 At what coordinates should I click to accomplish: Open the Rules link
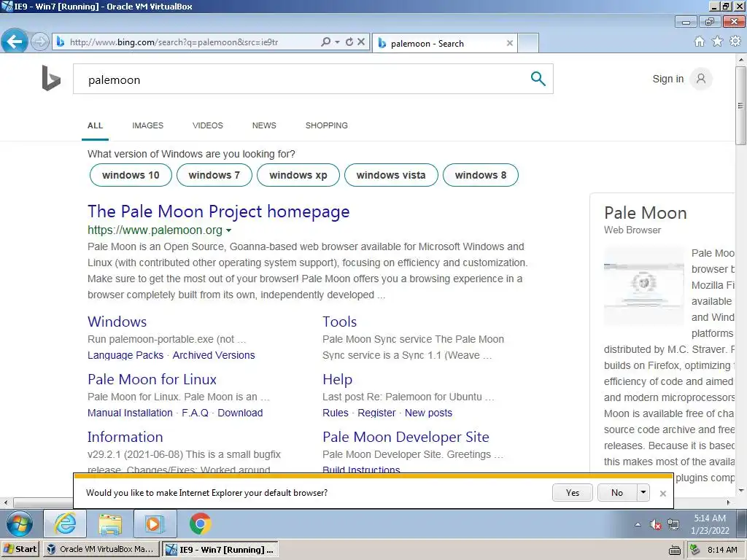(336, 413)
